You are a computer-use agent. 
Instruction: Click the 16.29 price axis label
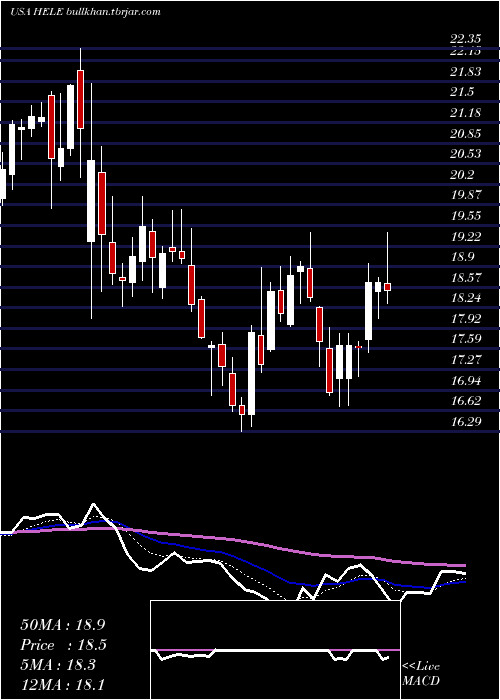pos(466,421)
